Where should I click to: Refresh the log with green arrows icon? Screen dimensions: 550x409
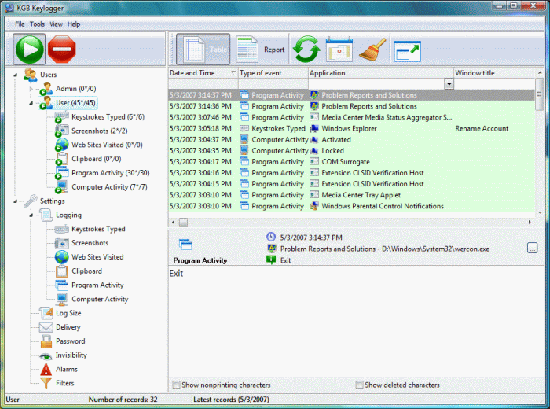(307, 49)
